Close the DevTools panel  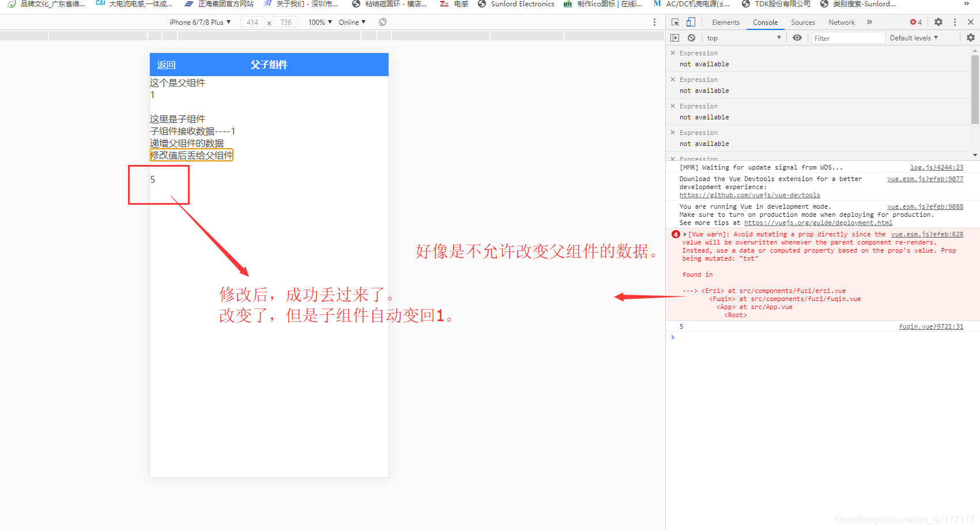971,22
